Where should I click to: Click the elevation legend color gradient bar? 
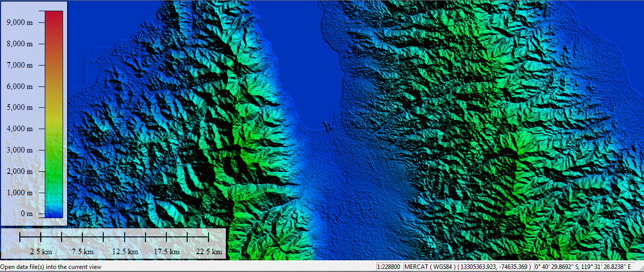click(x=54, y=114)
